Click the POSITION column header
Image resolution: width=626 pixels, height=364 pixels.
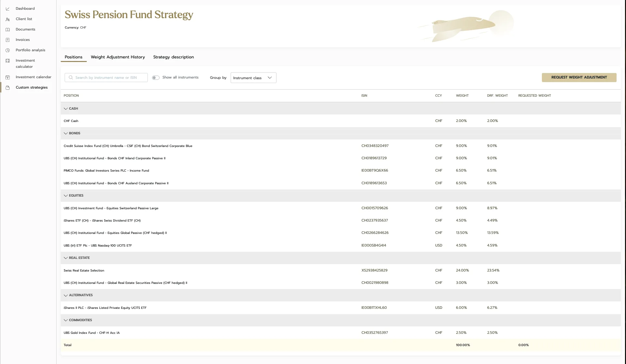click(71, 95)
